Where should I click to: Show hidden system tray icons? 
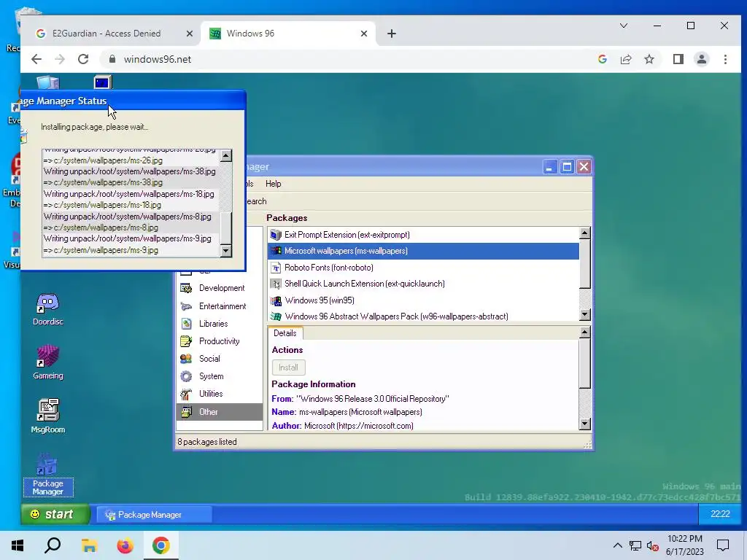(617, 545)
